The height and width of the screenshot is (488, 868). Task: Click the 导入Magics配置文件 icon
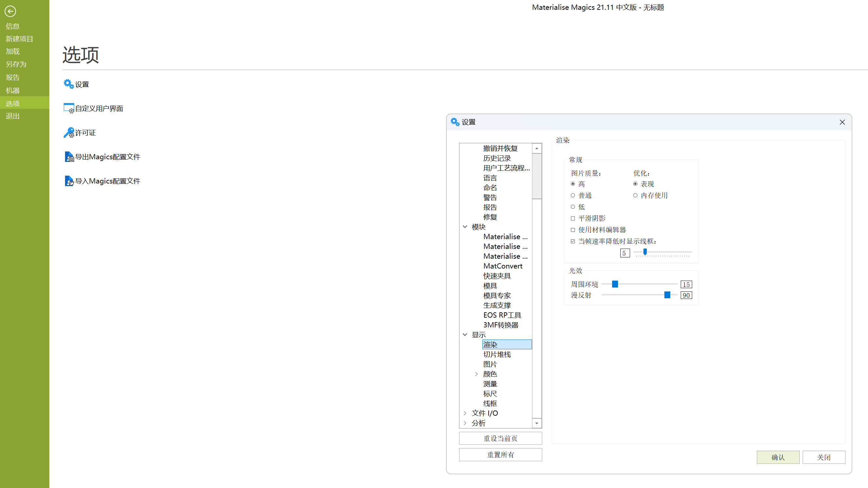pyautogui.click(x=69, y=181)
